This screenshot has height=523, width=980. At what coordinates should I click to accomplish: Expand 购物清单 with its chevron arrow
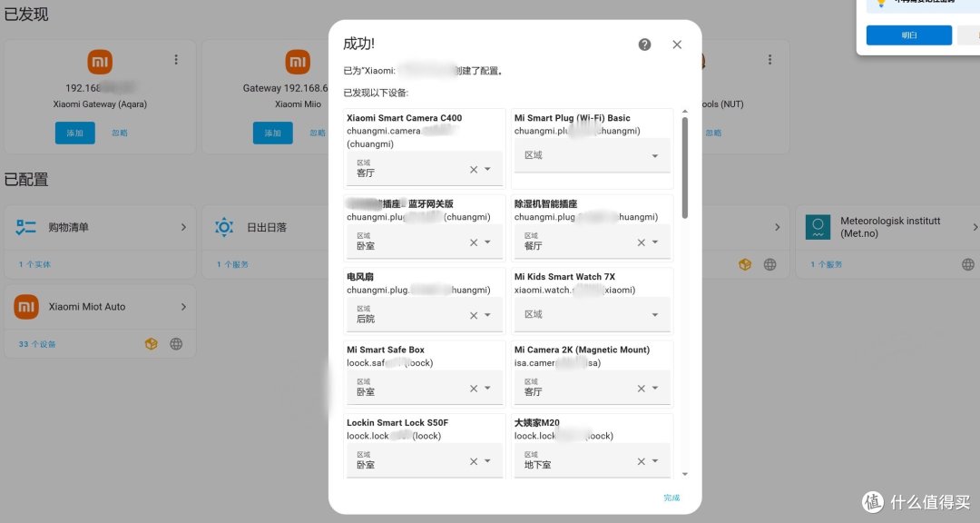point(183,227)
